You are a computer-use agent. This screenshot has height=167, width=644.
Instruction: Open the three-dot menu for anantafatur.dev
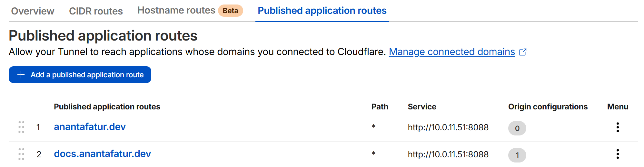point(618,127)
